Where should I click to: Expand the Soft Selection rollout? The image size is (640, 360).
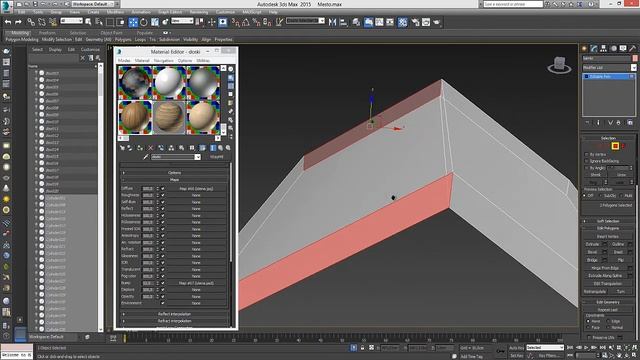pos(608,221)
